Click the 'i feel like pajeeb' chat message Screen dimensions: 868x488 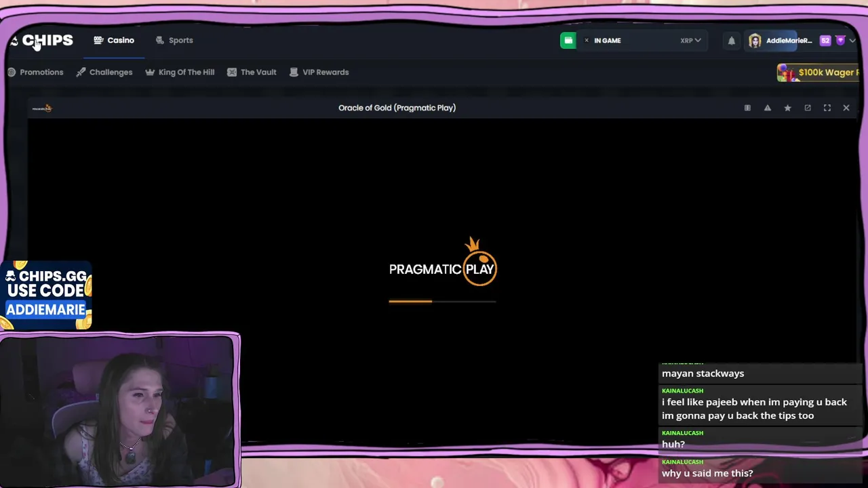[x=754, y=409]
